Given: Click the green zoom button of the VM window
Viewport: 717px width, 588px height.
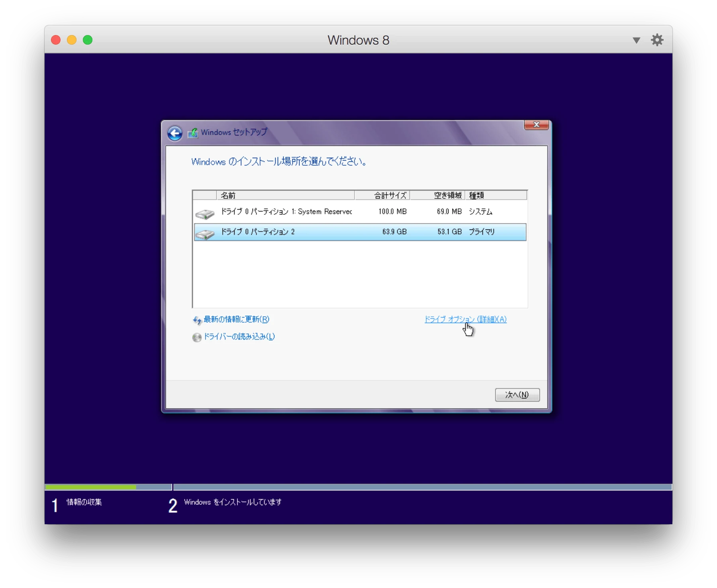Looking at the screenshot, I should click(88, 40).
